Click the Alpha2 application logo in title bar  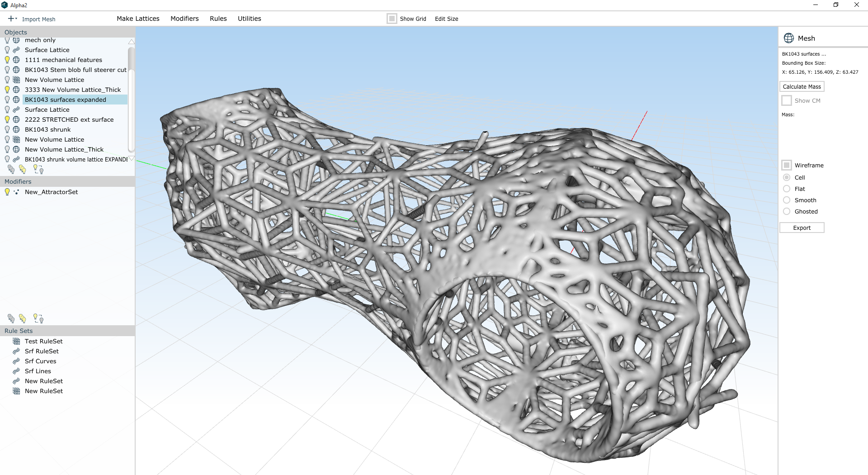click(x=5, y=5)
